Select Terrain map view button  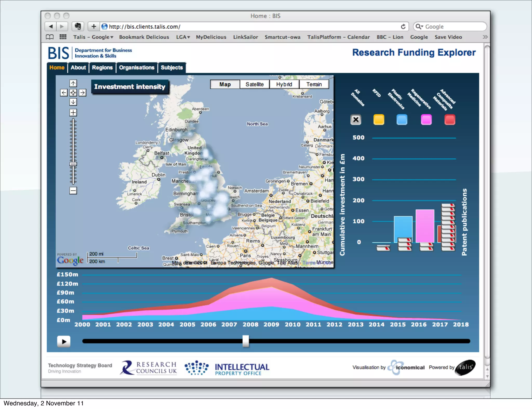pyautogui.click(x=314, y=84)
